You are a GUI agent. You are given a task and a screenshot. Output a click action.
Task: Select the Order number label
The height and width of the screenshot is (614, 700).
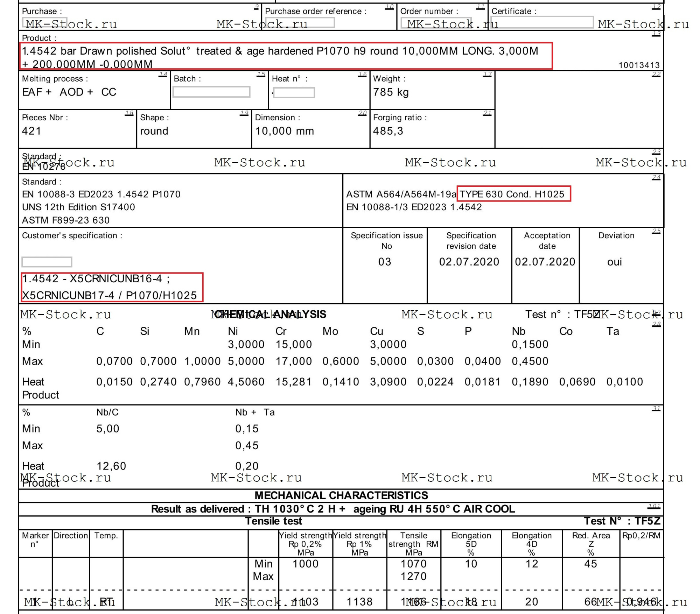(429, 11)
